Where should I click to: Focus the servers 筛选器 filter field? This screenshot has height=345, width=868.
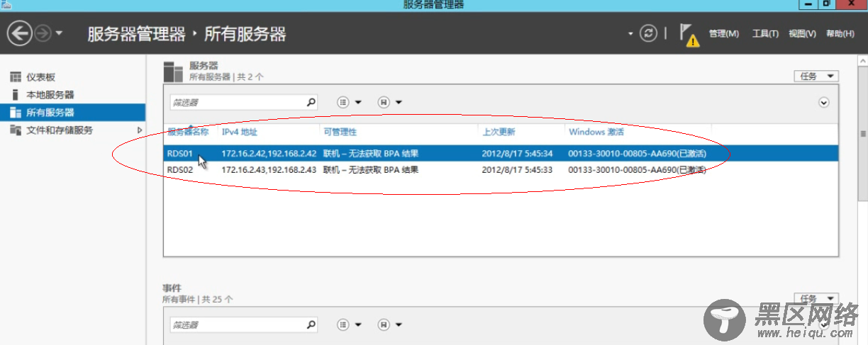point(237,103)
